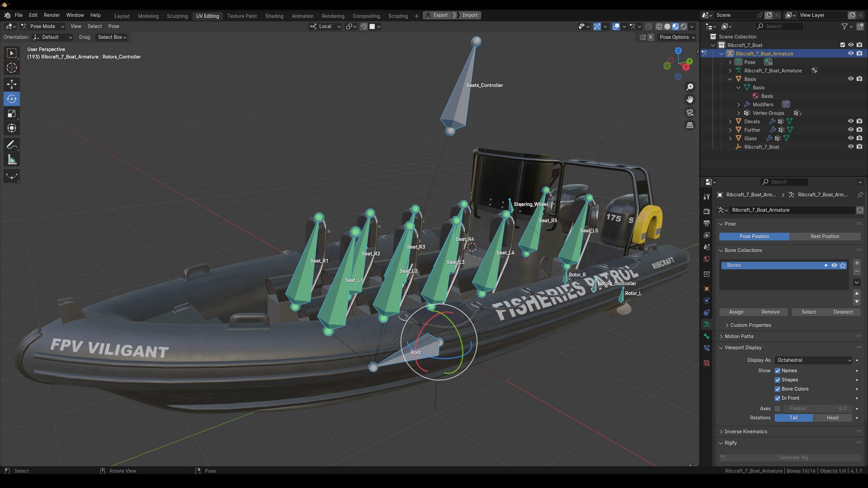The height and width of the screenshot is (488, 868).
Task: Click Assign button in Bone Collections
Action: click(x=736, y=312)
